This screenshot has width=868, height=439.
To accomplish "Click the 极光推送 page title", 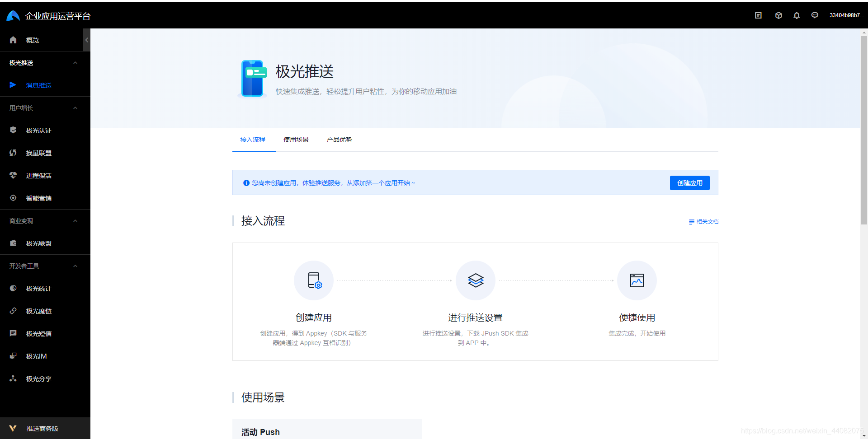I will click(x=305, y=71).
